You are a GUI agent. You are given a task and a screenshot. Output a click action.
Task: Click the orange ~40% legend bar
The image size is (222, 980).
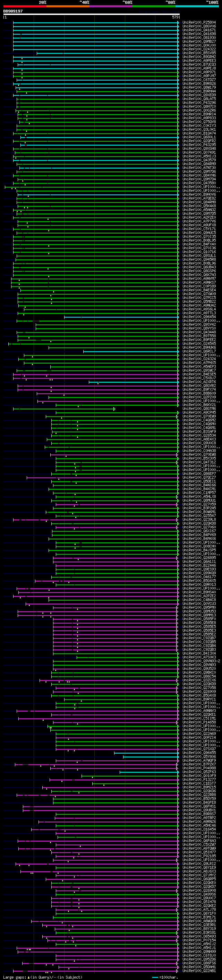click(x=68, y=6)
